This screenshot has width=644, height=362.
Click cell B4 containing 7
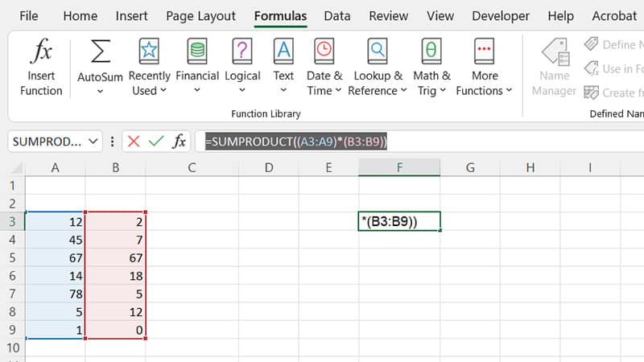(115, 240)
